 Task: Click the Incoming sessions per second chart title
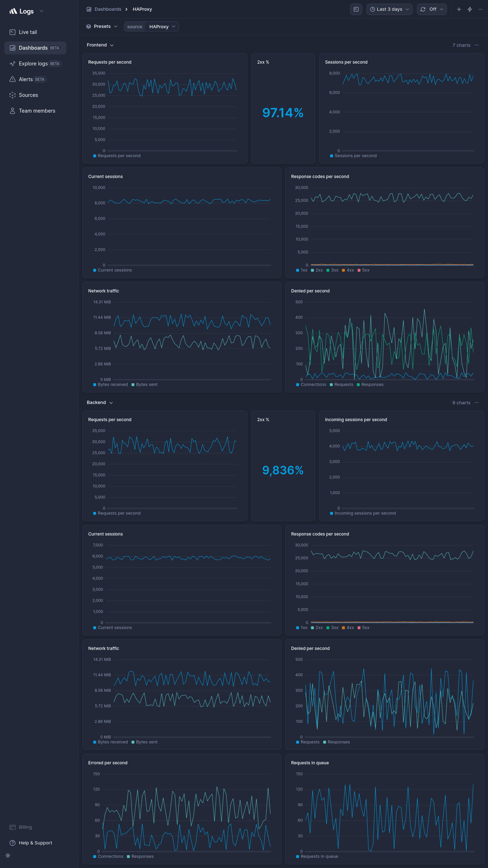coord(356,419)
